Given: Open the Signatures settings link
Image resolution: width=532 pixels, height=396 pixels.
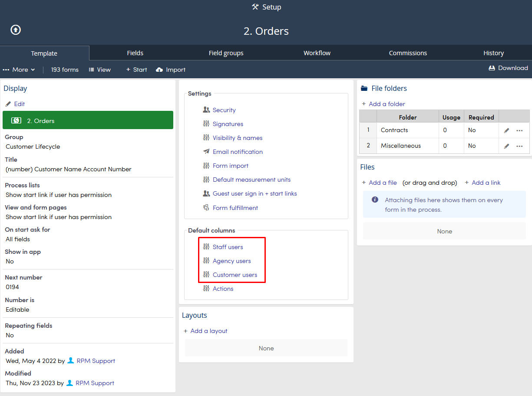Looking at the screenshot, I should [x=228, y=124].
